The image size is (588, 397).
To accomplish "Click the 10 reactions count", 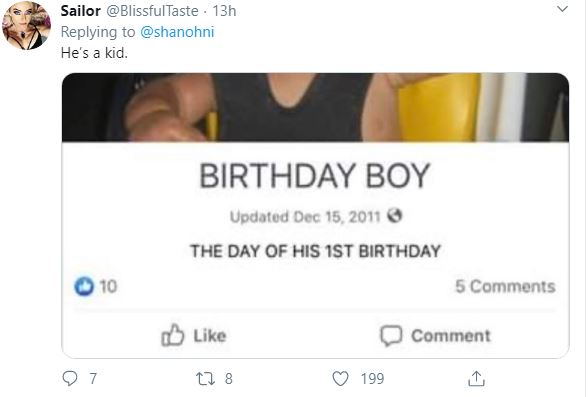I will [x=108, y=286].
